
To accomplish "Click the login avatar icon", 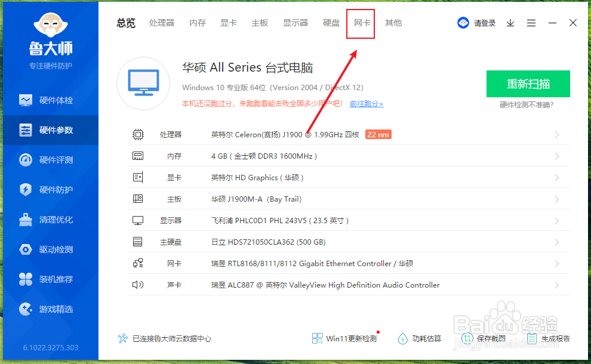I will coord(463,23).
